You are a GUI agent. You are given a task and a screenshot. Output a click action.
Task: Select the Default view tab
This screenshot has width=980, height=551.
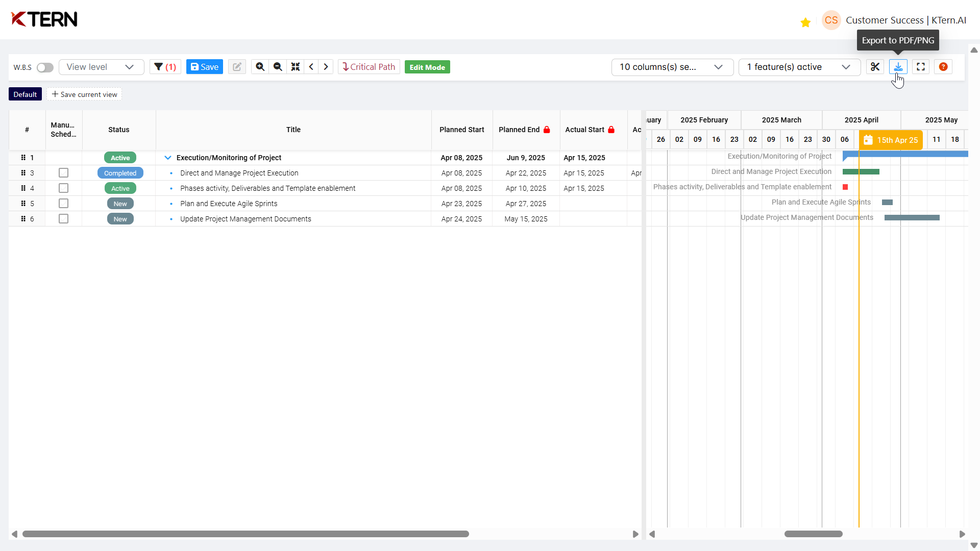pyautogui.click(x=25, y=94)
